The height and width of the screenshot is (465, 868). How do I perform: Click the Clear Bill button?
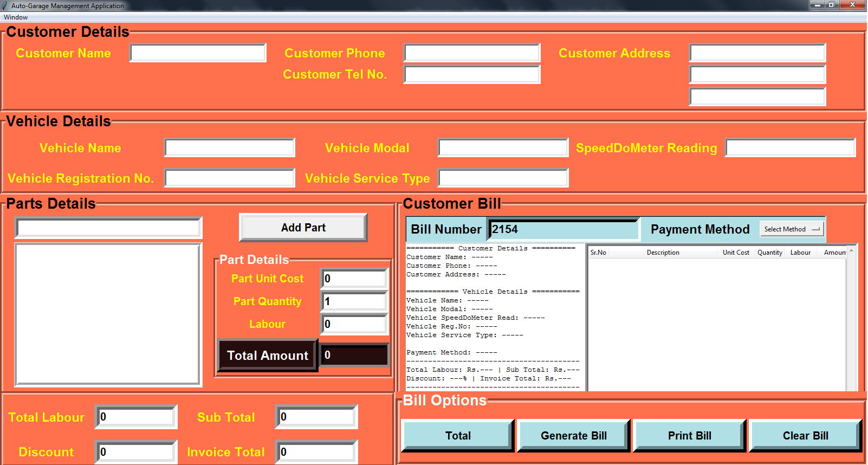(806, 436)
